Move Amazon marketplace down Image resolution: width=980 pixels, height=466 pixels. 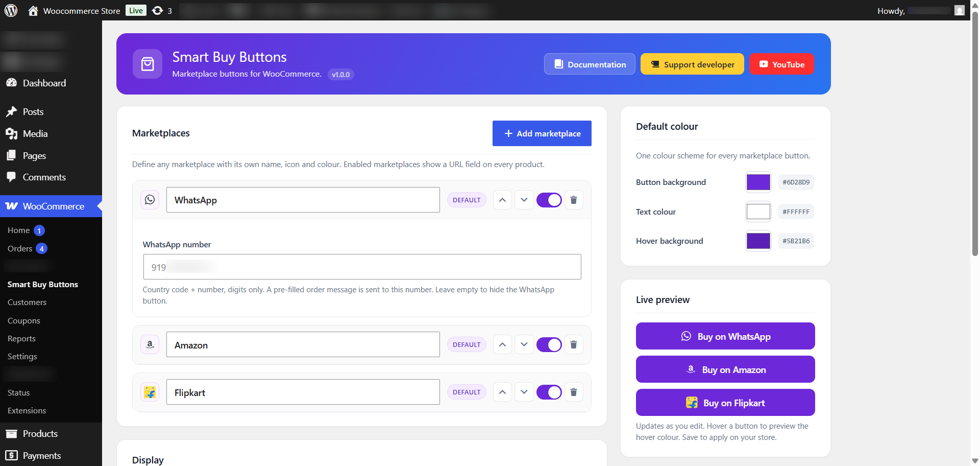pos(524,344)
